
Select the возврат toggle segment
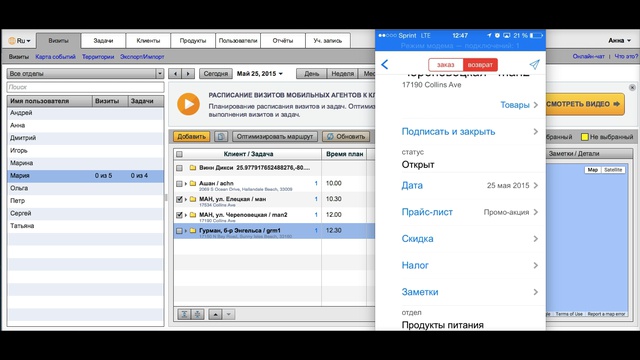(480, 64)
